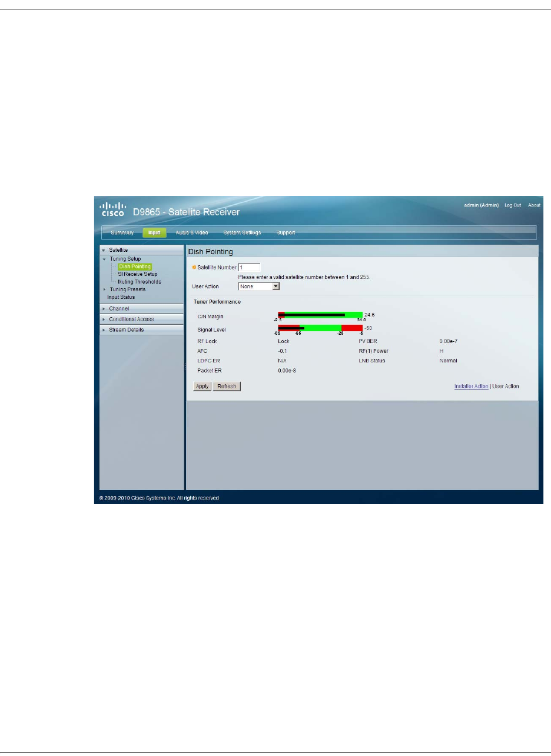
Task: Follow the Installer Action link
Action: (x=471, y=387)
